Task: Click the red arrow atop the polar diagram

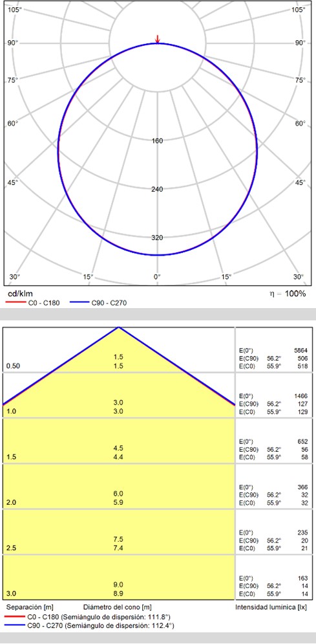Action: [157, 39]
